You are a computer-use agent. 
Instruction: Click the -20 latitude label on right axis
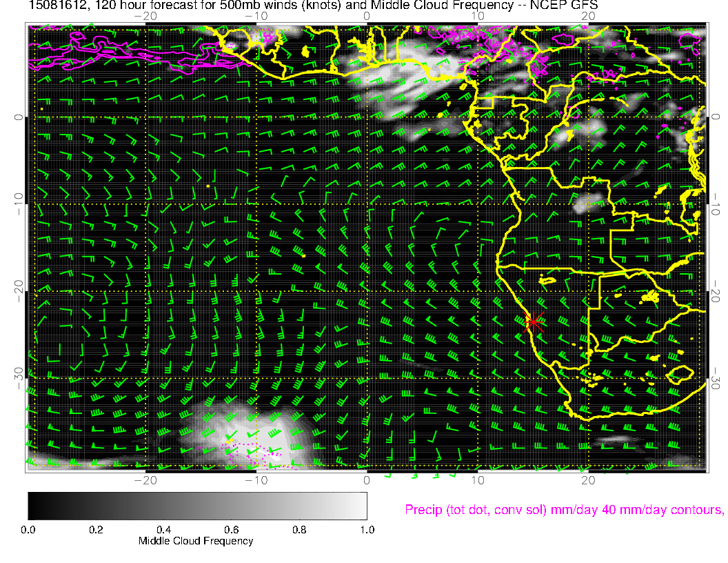716,290
